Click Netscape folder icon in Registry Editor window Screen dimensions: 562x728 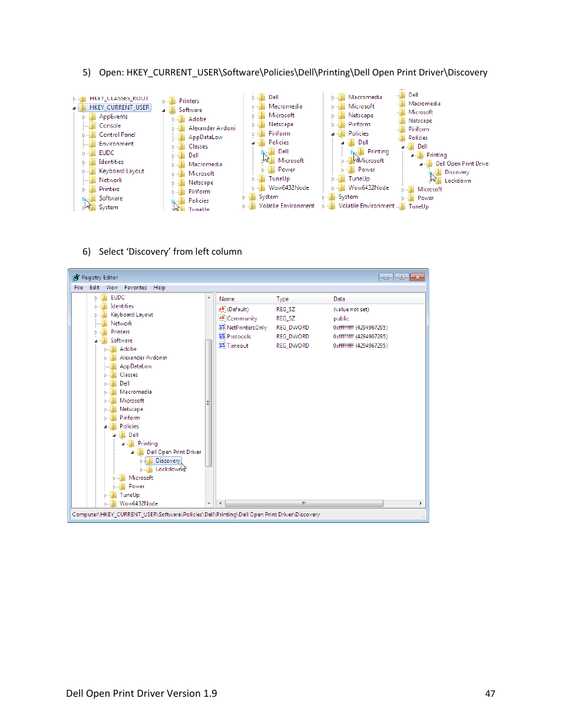coord(113,409)
